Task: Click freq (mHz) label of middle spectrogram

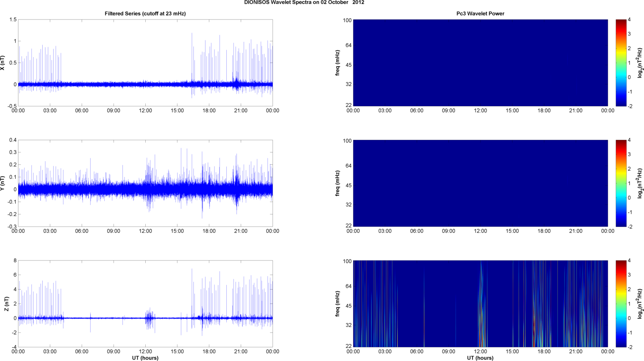Action: click(338, 183)
